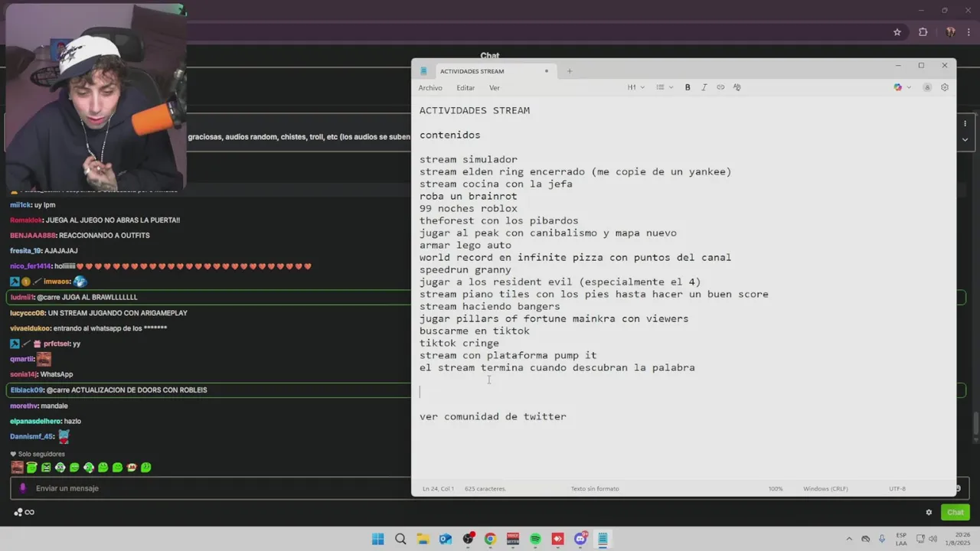This screenshot has height=551, width=980.
Task: Open Windows taskbar search
Action: 400,539
